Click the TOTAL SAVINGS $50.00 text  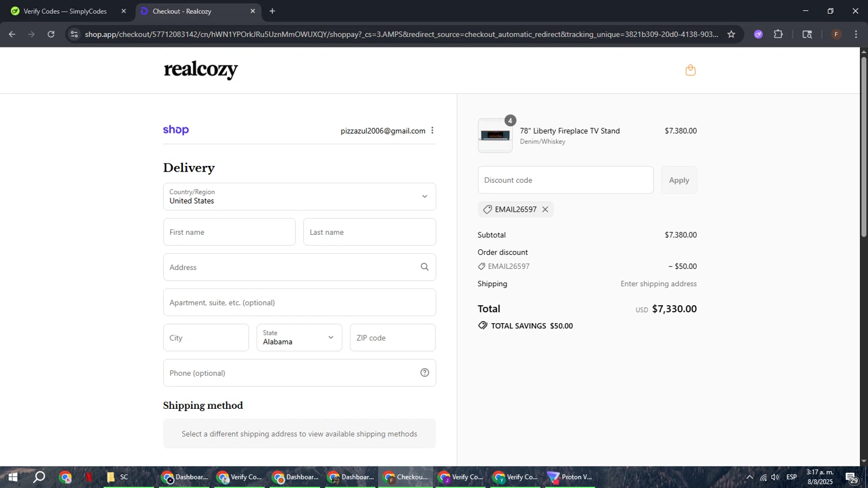click(532, 326)
